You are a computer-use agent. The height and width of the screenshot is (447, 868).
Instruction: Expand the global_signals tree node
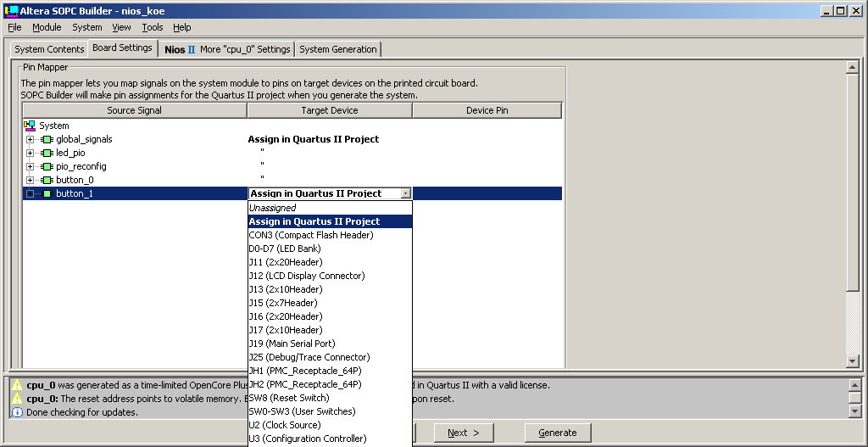click(30, 140)
